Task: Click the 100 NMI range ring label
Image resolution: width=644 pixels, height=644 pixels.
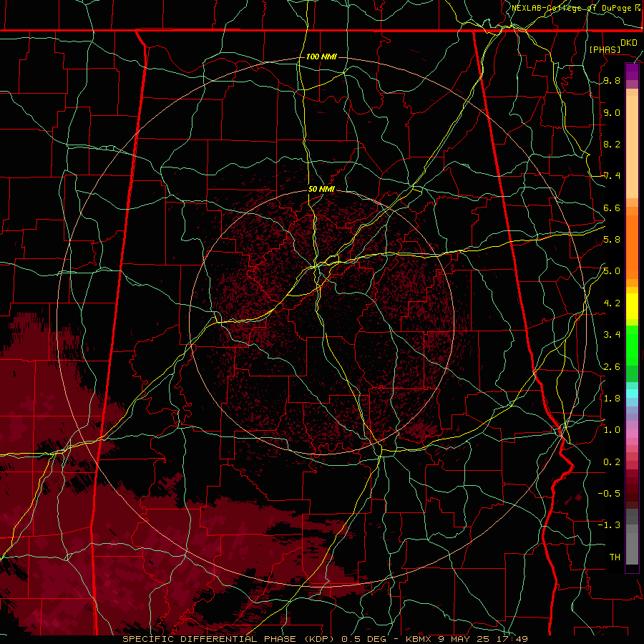Action: [321, 57]
